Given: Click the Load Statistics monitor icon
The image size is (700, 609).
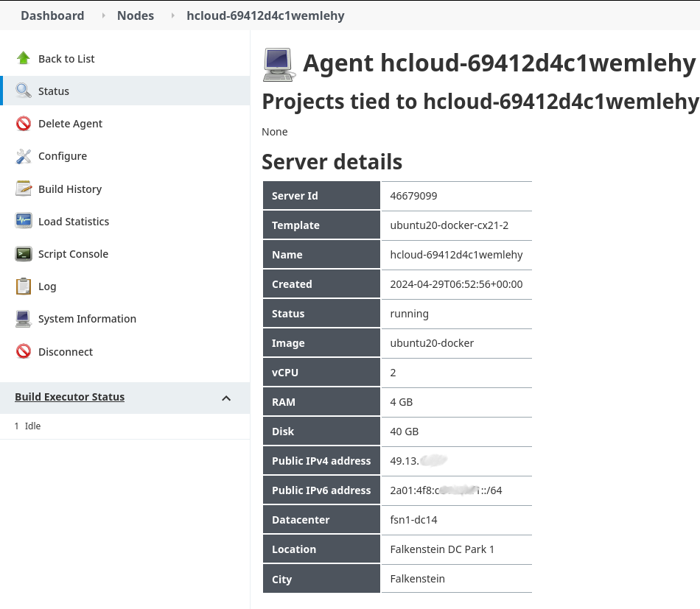Looking at the screenshot, I should [x=24, y=221].
